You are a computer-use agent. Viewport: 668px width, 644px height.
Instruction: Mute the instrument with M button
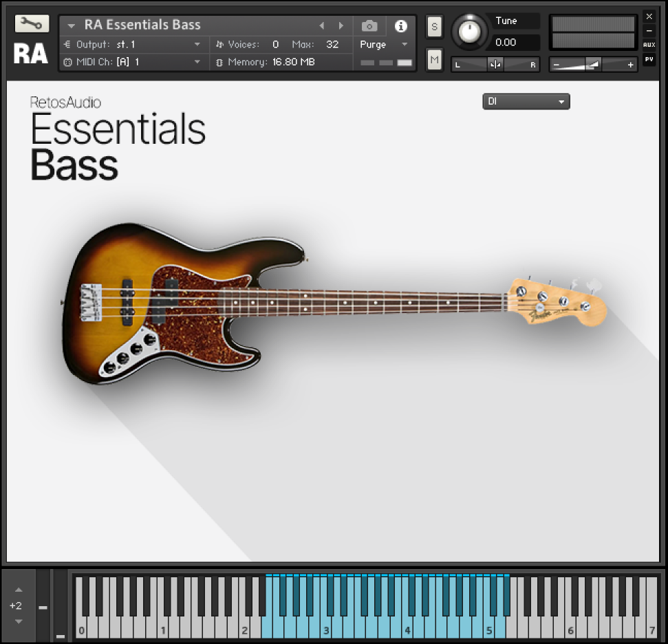[434, 60]
